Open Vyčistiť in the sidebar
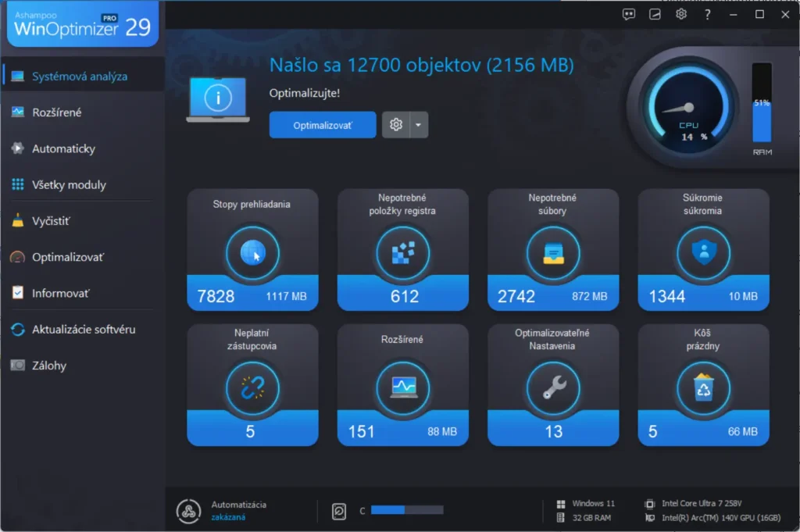 coord(83,221)
